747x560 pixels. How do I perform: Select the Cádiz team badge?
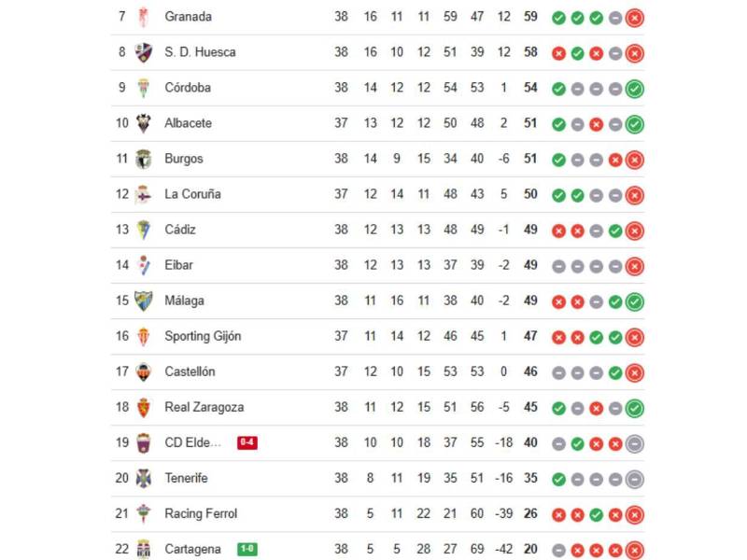[x=145, y=230]
